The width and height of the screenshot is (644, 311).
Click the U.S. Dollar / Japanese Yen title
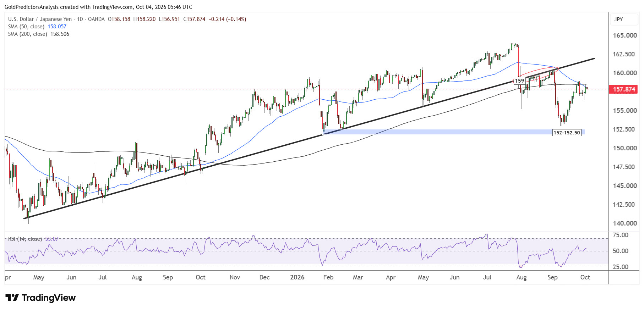tap(40, 19)
